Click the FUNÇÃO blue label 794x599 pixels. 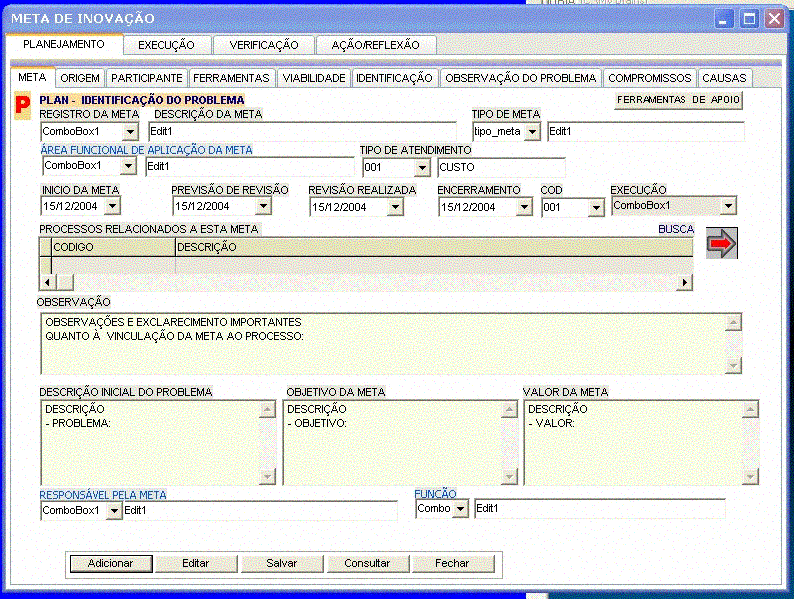click(x=435, y=494)
